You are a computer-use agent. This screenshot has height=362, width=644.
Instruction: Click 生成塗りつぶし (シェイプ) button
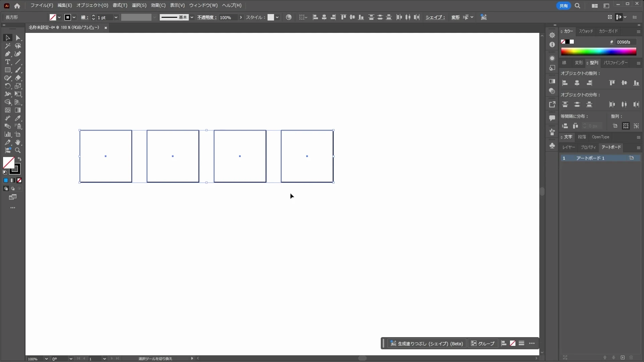point(427,344)
